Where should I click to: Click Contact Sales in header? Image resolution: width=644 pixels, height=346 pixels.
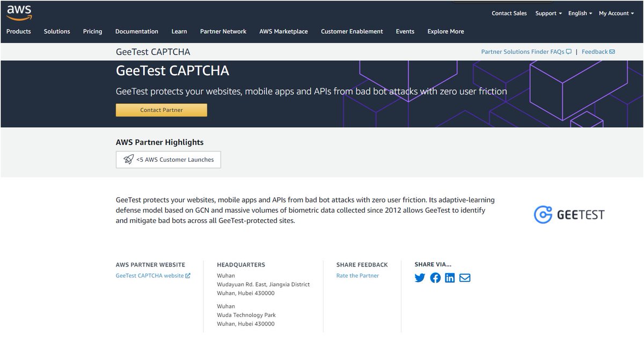click(509, 13)
